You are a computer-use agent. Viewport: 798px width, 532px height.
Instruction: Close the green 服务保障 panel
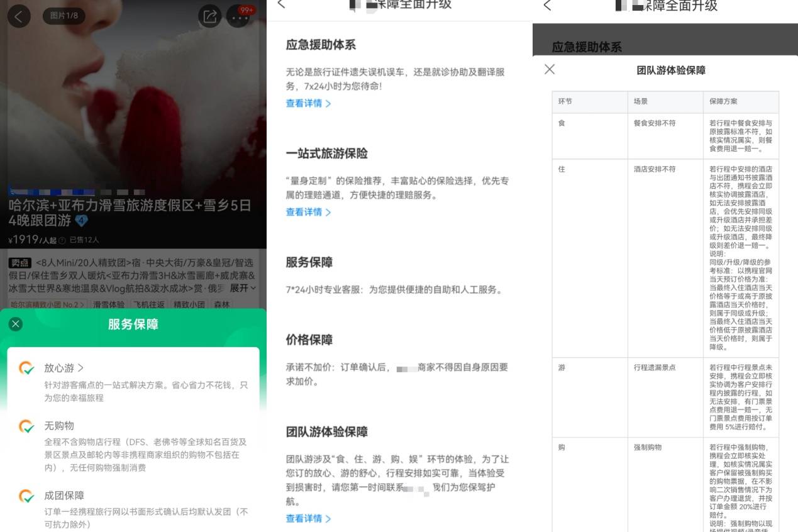16,324
